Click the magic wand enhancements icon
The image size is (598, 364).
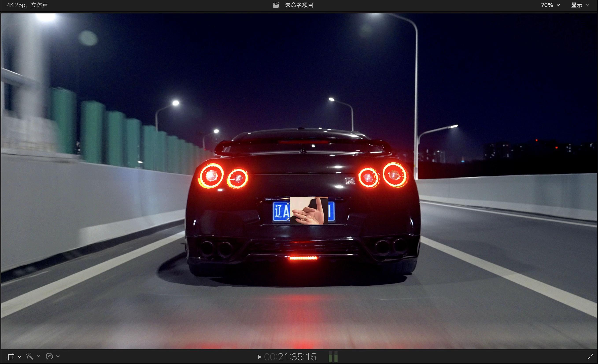pyautogui.click(x=30, y=356)
